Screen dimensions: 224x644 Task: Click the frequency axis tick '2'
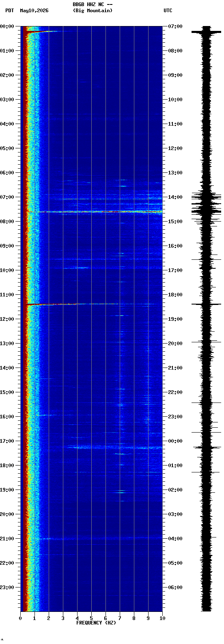(49, 618)
